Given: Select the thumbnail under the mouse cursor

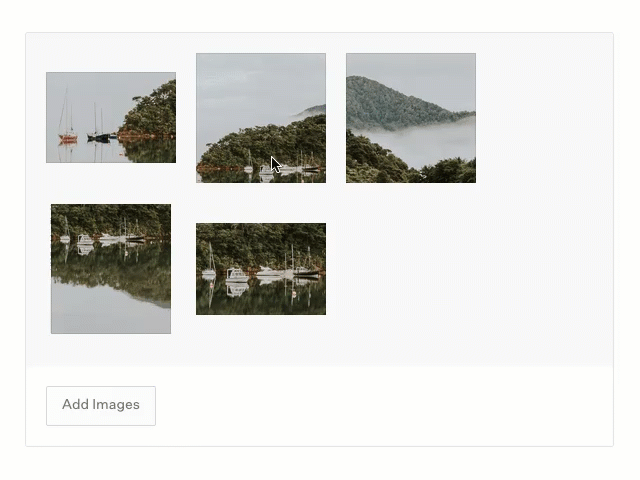Looking at the screenshot, I should [x=261, y=118].
